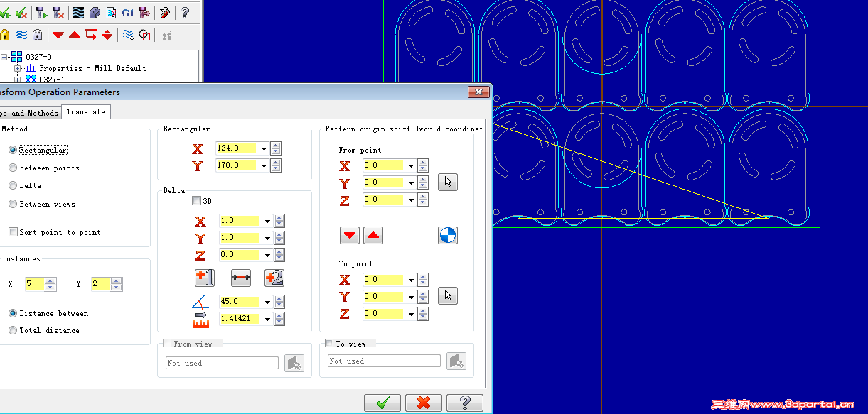Click the Delta select second point +2 button
The height and width of the screenshot is (414, 868).
[274, 278]
